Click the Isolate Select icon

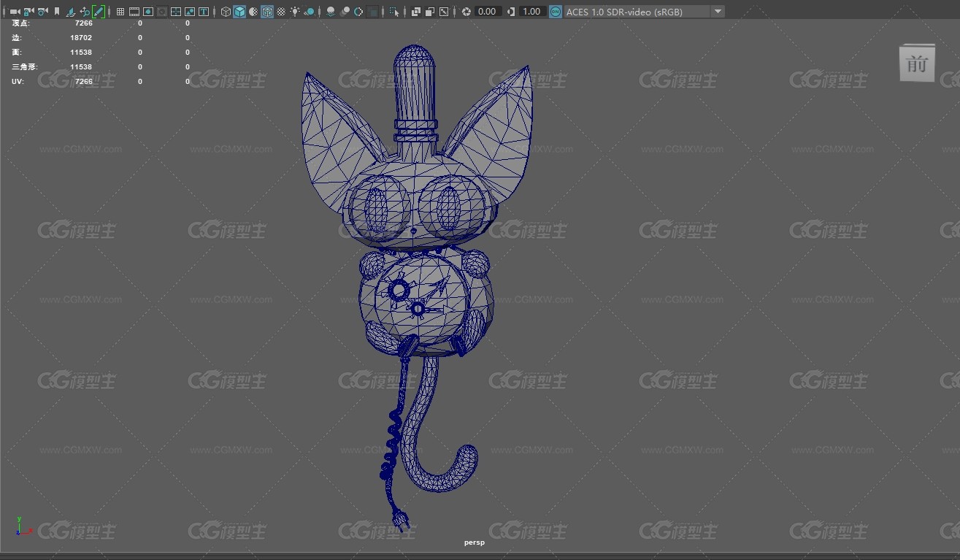click(x=393, y=12)
